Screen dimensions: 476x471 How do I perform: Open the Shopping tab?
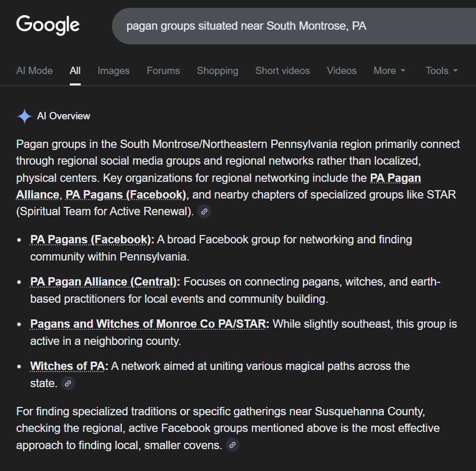217,71
